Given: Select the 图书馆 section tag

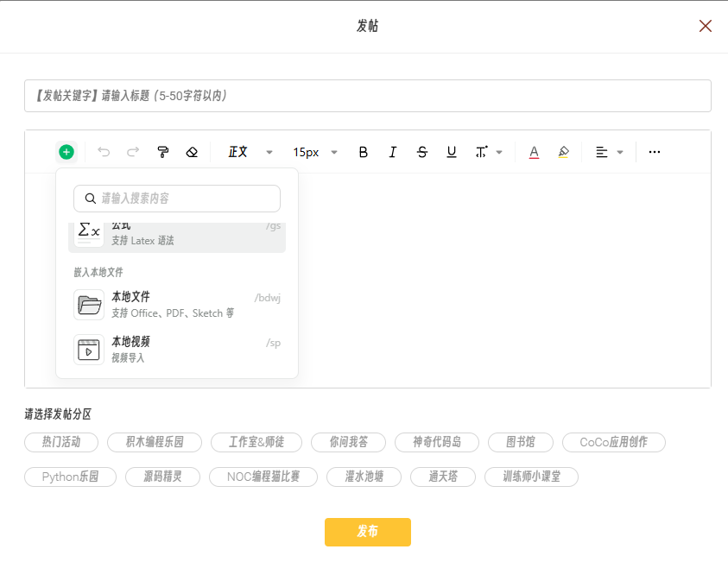Looking at the screenshot, I should click(x=521, y=442).
